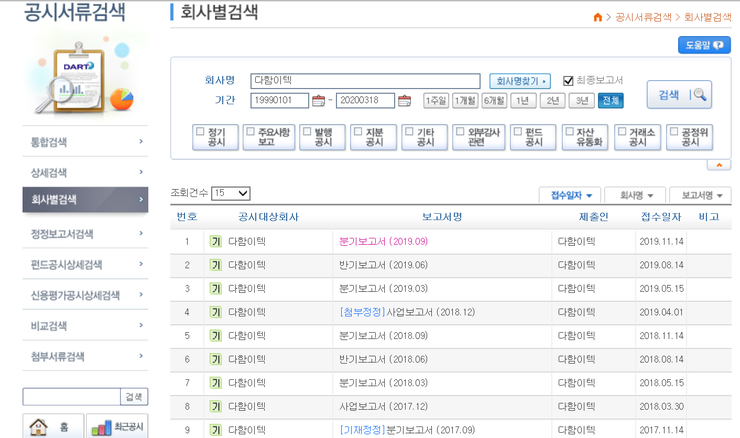Select the 3년 period button
740x438 pixels.
[581, 101]
